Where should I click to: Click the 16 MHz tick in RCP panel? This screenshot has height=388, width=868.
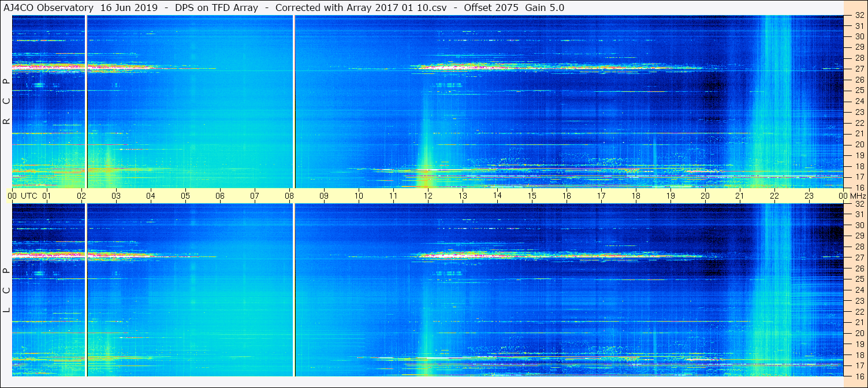(x=859, y=188)
